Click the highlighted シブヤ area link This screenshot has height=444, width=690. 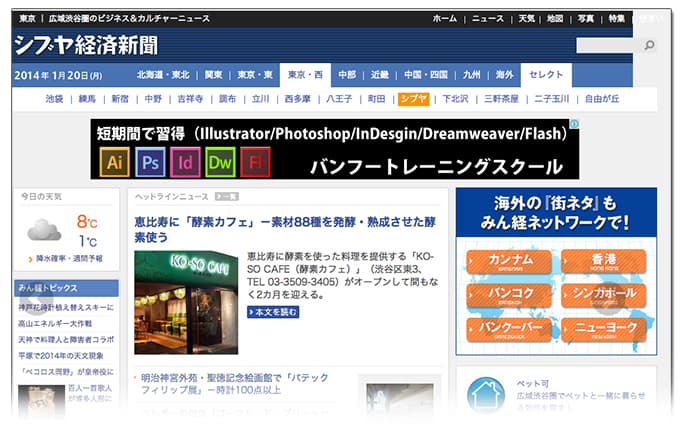413,99
